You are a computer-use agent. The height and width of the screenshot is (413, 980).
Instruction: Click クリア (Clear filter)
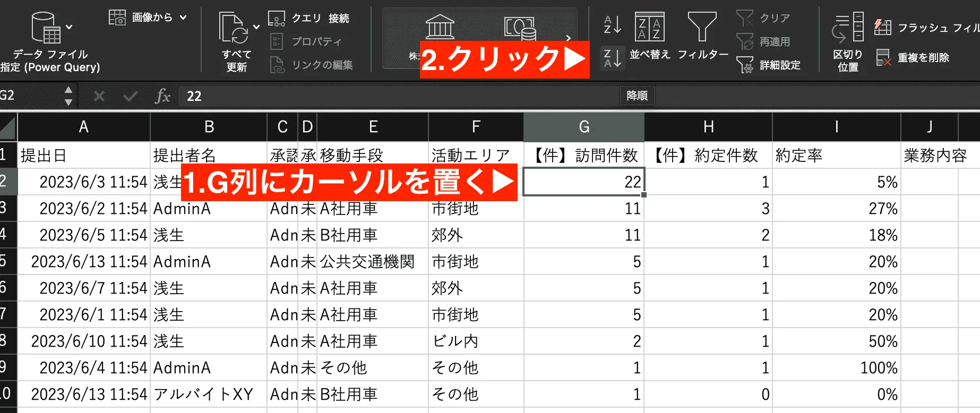coord(763,18)
